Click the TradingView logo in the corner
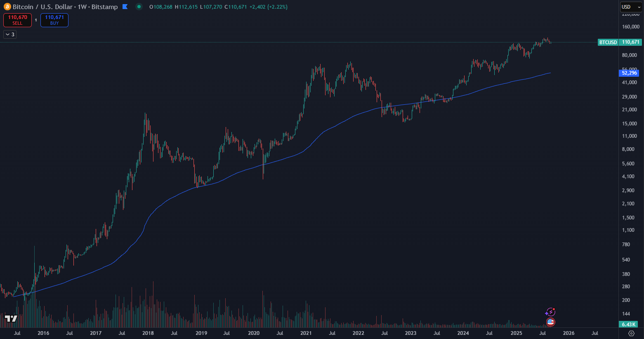644x339 pixels. click(x=11, y=318)
